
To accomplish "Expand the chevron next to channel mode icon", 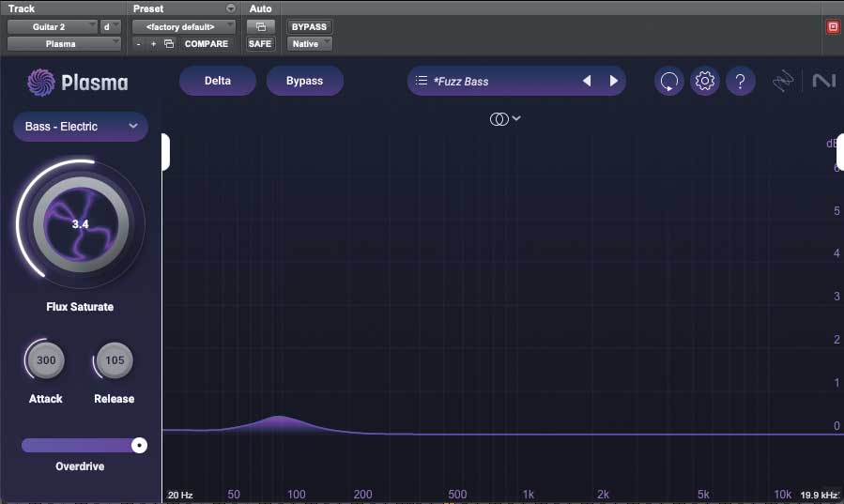I will pyautogui.click(x=516, y=118).
